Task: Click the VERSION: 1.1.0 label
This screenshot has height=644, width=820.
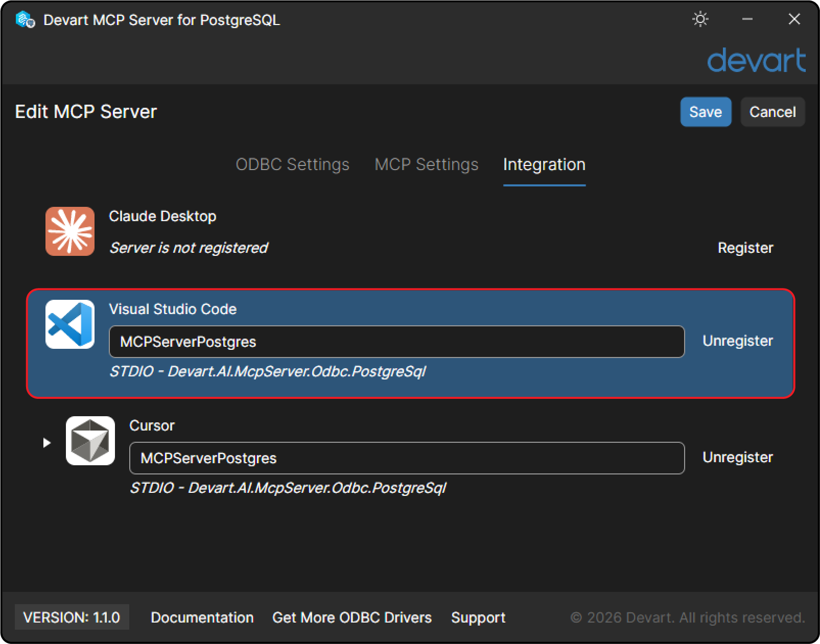Action: [72, 617]
